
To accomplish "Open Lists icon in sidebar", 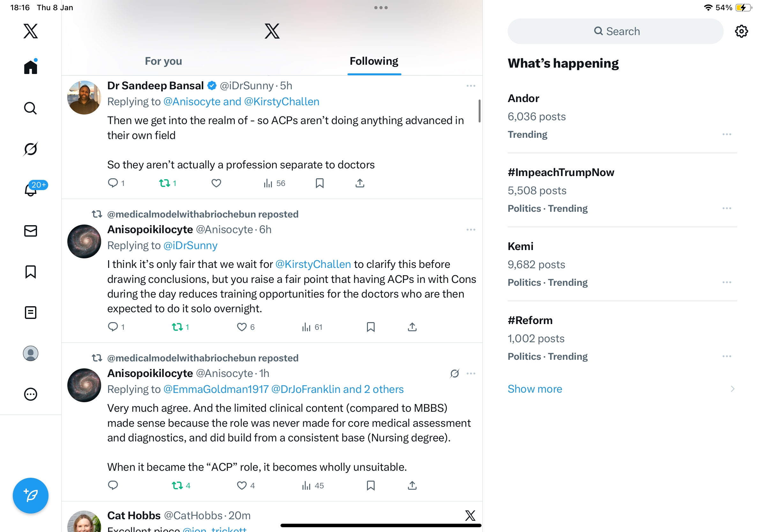I will (31, 313).
